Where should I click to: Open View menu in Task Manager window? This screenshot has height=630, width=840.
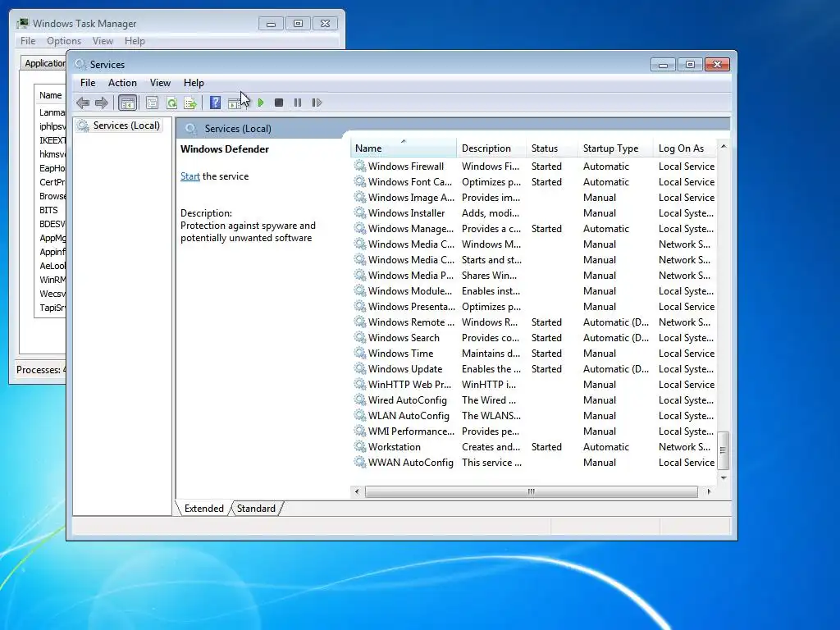(103, 41)
